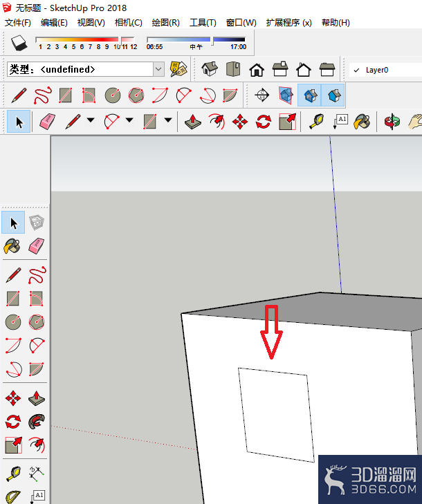This screenshot has width=422, height=504.
Task: Expand the Rectangle shape dropdown arrow
Action: pyautogui.click(x=168, y=120)
